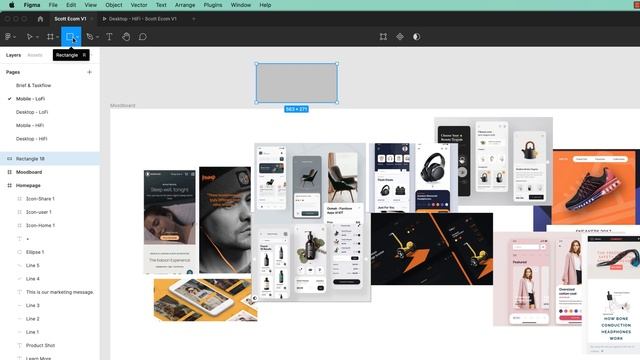
Task: Select the Moodboard frame layer
Action: click(50, 172)
